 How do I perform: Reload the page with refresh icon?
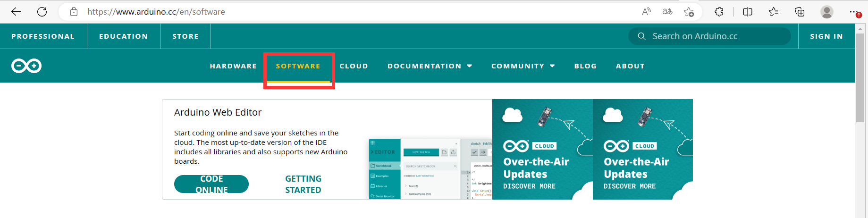42,12
